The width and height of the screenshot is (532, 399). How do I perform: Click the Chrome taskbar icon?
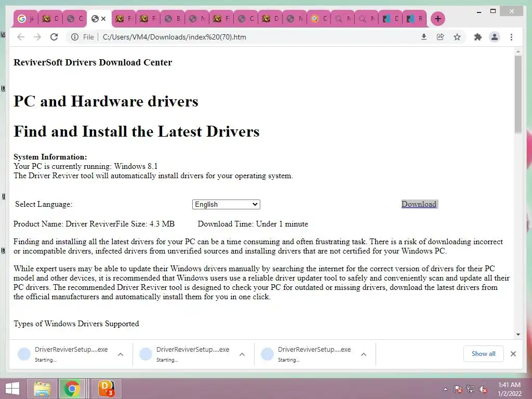(72, 389)
